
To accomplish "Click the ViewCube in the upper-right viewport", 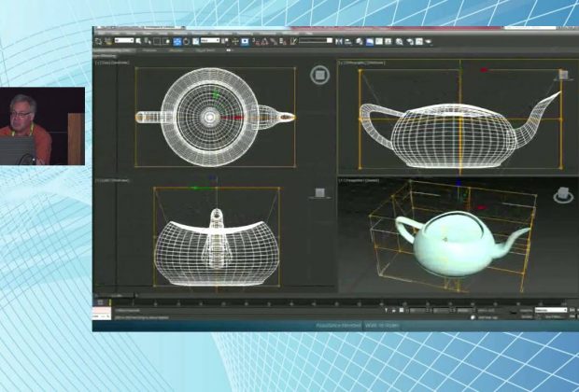I will click(563, 75).
